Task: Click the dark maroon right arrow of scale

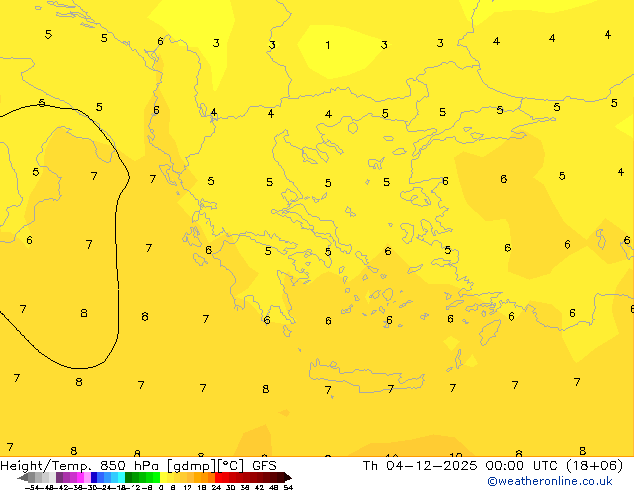Action: coord(288,478)
